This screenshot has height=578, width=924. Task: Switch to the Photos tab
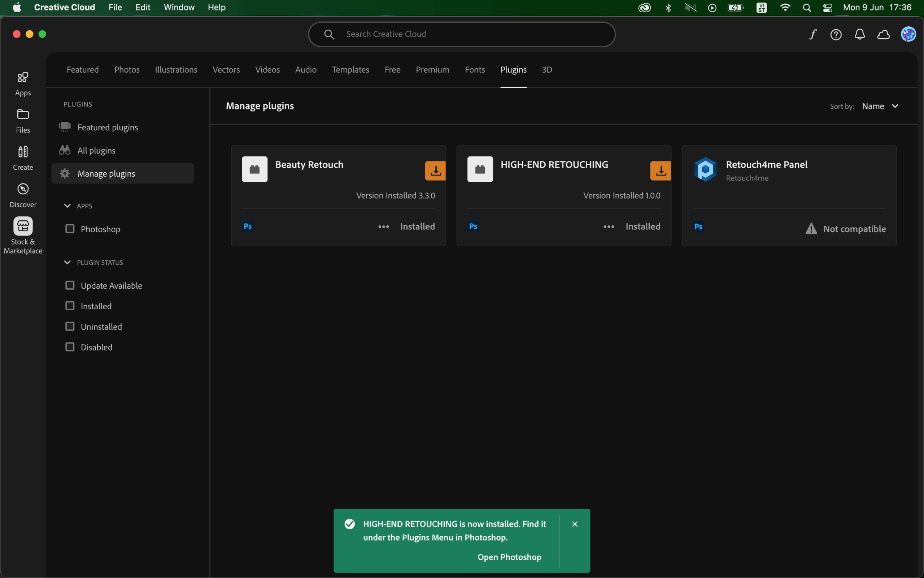tap(127, 70)
